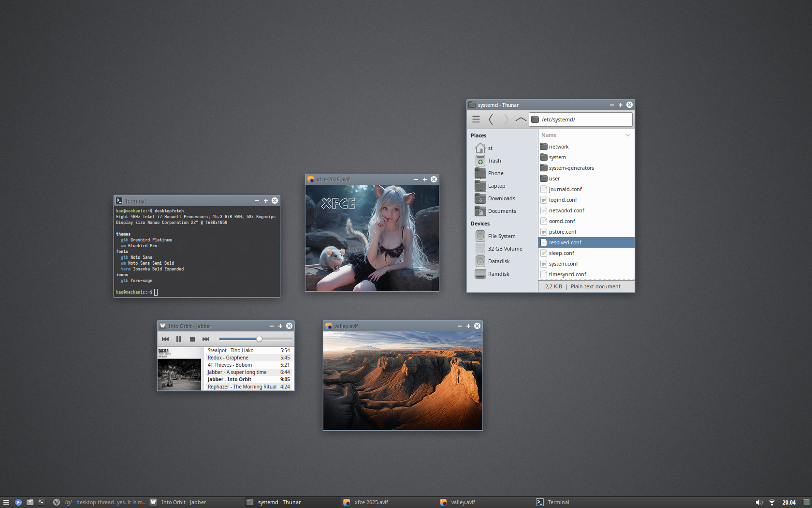Switch to /g/ desktop thread browser window

(x=100, y=502)
